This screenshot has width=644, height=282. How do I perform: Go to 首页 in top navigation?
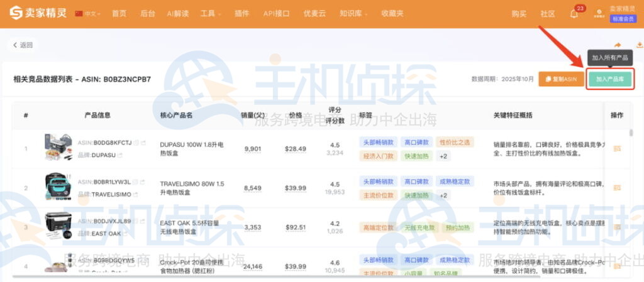(x=119, y=14)
